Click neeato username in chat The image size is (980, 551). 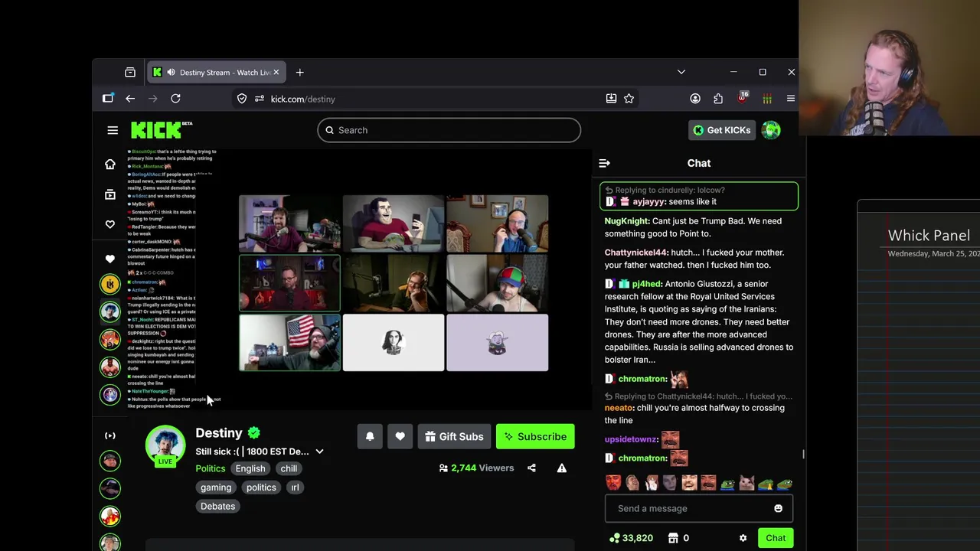[619, 408]
